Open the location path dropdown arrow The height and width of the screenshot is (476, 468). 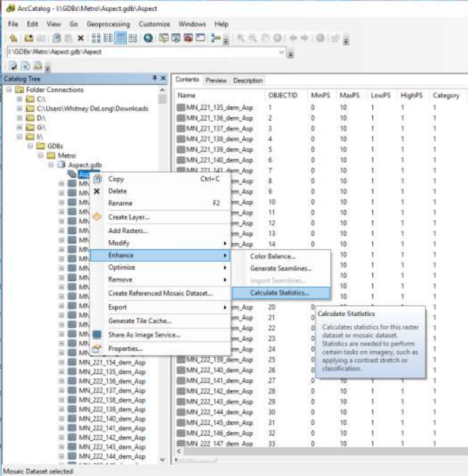pyautogui.click(x=282, y=52)
